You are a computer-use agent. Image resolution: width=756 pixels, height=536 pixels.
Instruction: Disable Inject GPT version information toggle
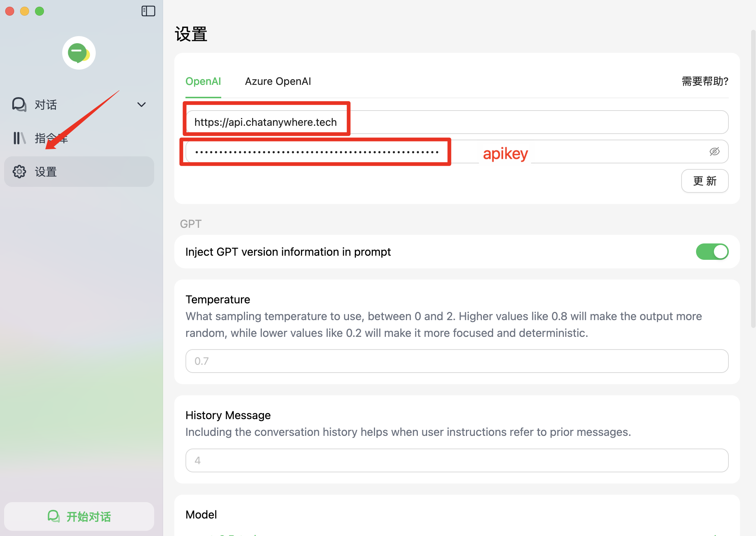tap(712, 252)
